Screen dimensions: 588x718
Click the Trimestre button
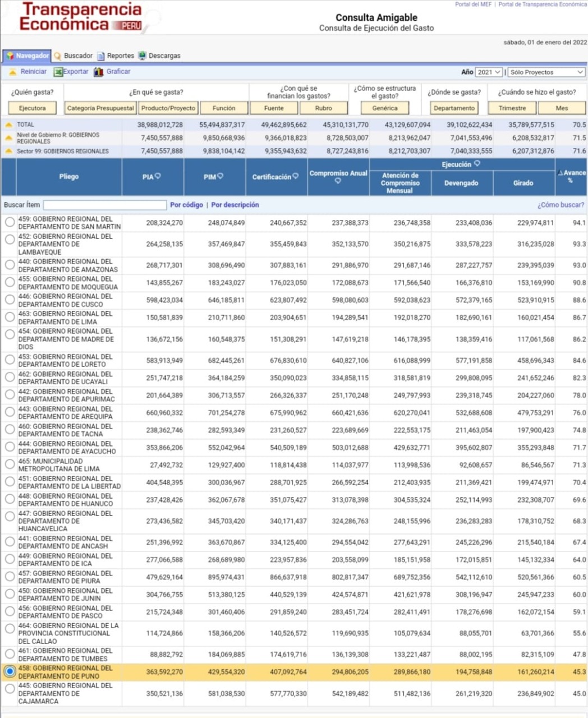tap(512, 108)
